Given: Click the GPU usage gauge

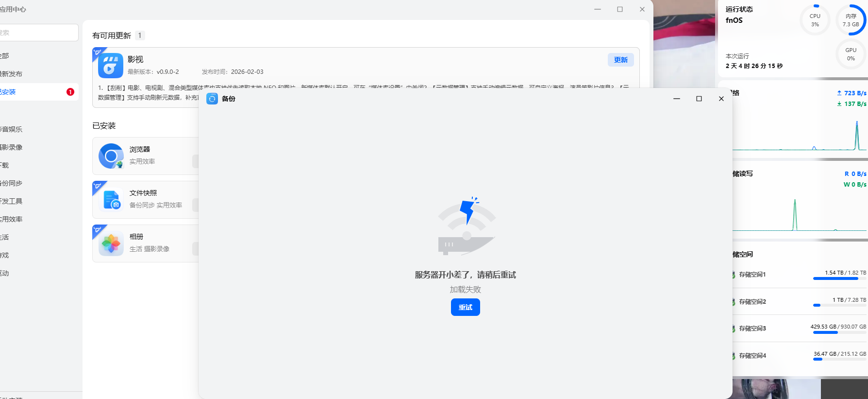Looking at the screenshot, I should 851,54.
